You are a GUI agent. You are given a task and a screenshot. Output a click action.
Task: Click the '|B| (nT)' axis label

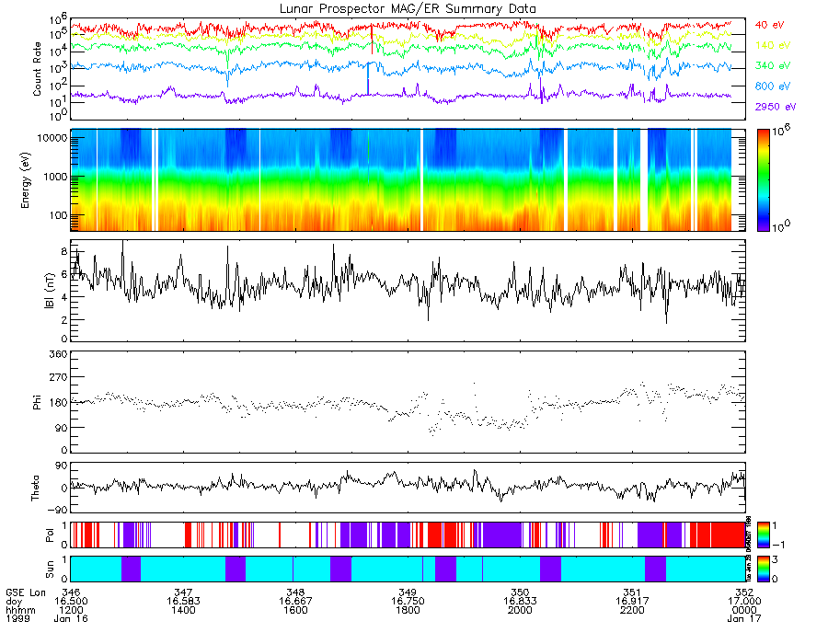point(49,291)
